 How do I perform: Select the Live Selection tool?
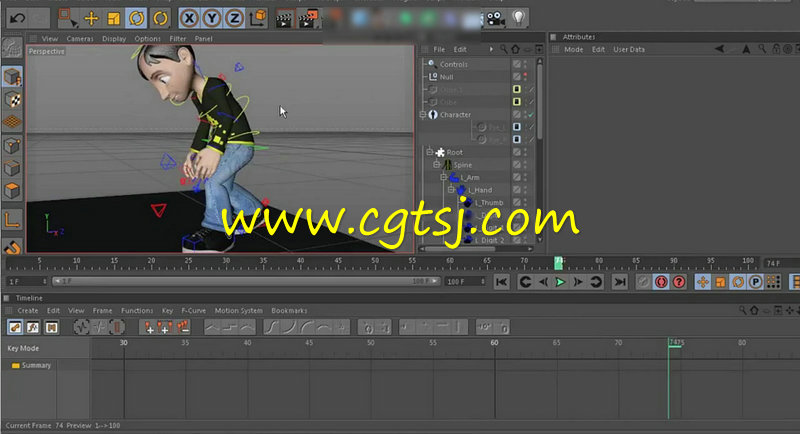tap(67, 18)
